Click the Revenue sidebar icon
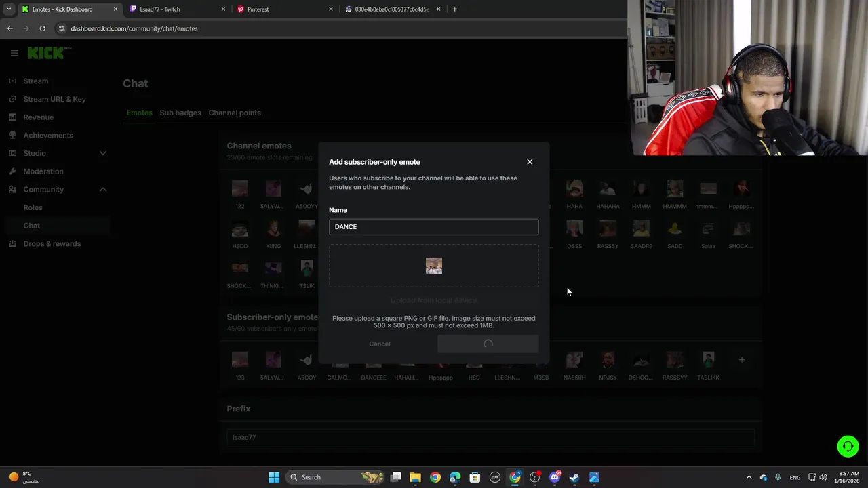This screenshot has width=868, height=488. tap(12, 117)
